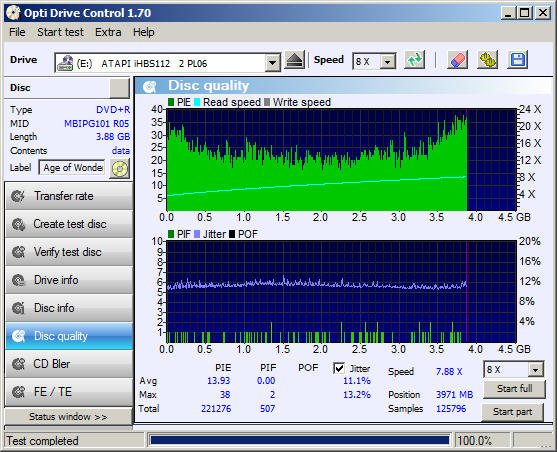Click the Disc quality header disc icon
The image size is (557, 452).
click(150, 86)
